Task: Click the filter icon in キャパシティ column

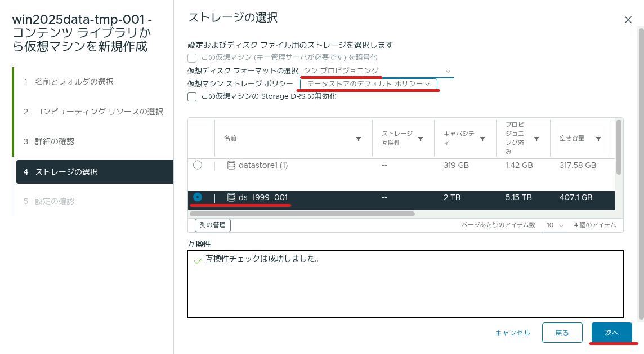Action: [x=482, y=139]
